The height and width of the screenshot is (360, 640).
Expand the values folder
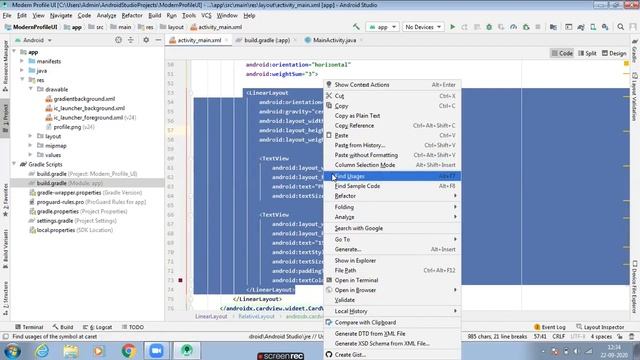click(31, 155)
